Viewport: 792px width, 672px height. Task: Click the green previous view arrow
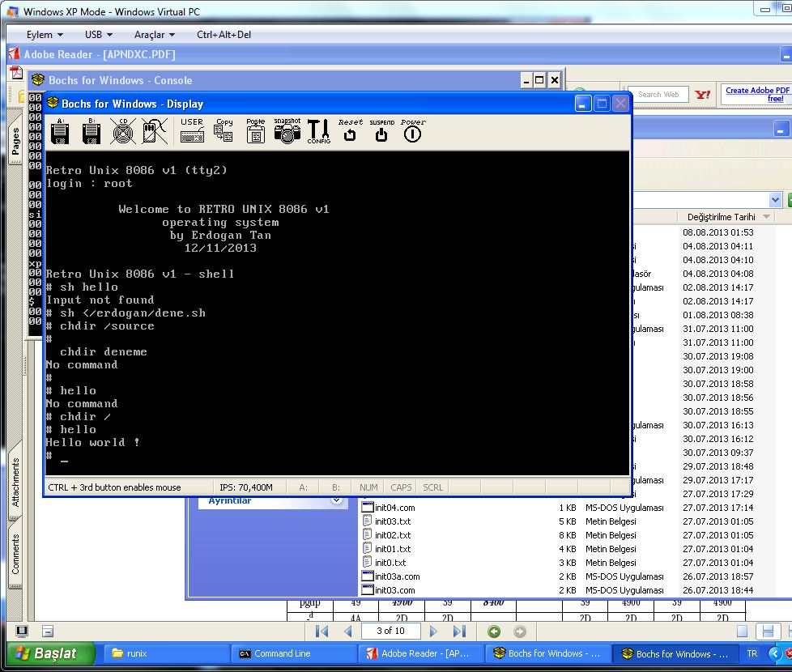(494, 631)
